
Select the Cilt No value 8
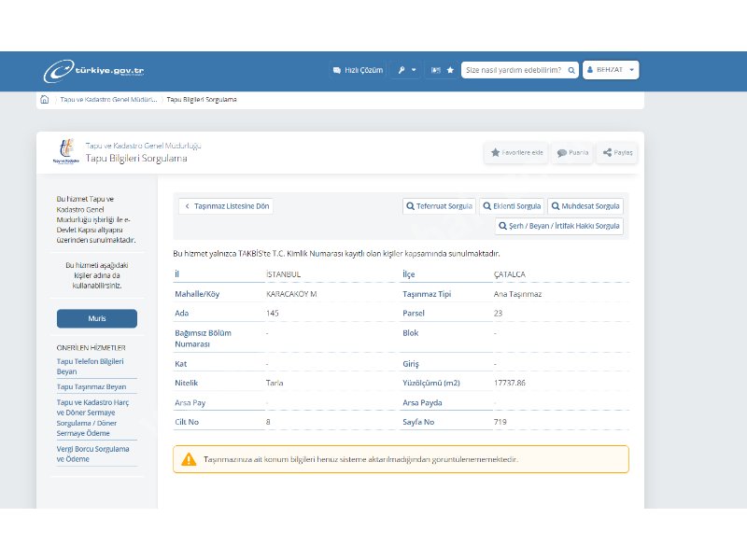pos(268,422)
